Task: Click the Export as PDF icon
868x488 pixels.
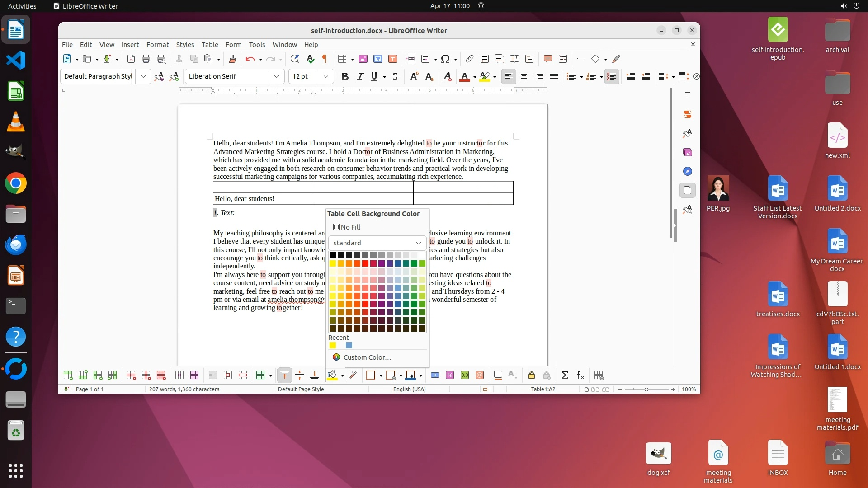Action: click(131, 59)
